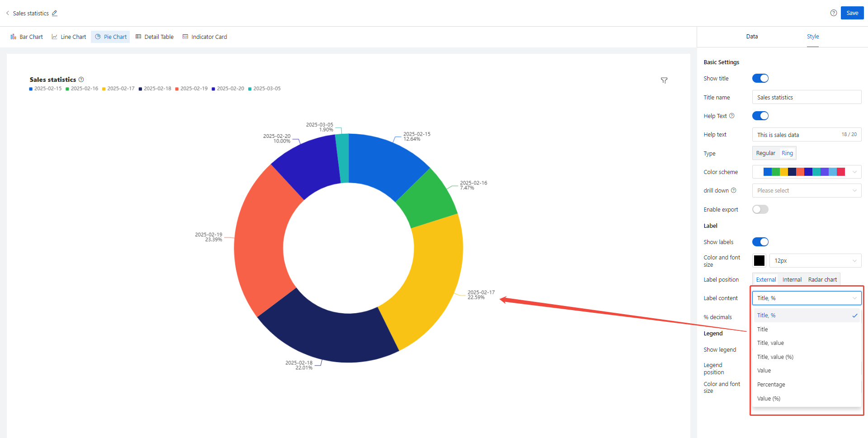Expand the drill down Please select dropdown
The height and width of the screenshot is (438, 868).
(x=807, y=191)
